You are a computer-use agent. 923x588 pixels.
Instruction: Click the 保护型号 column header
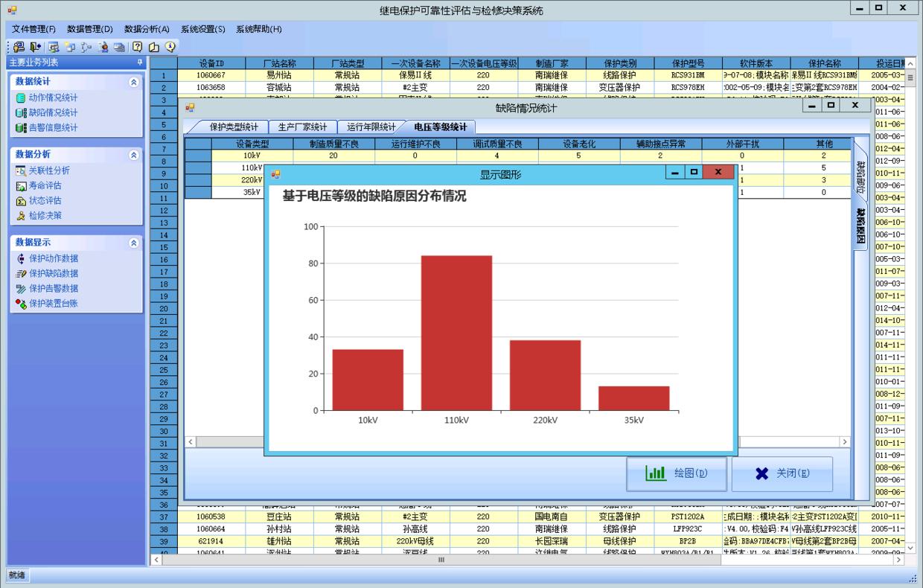pos(687,63)
